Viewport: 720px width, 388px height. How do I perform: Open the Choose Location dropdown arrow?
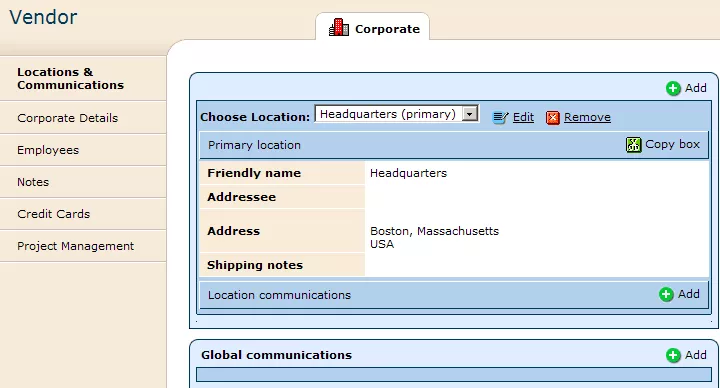coord(470,114)
